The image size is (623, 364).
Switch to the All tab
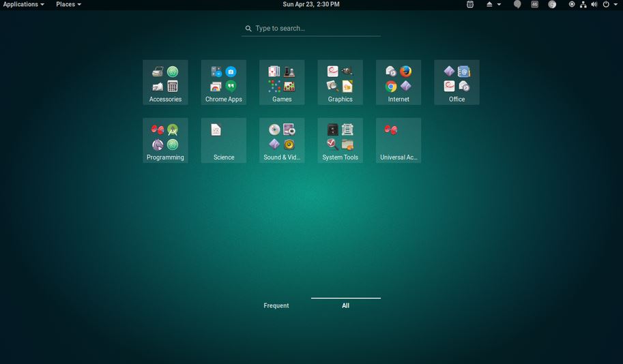(x=346, y=305)
